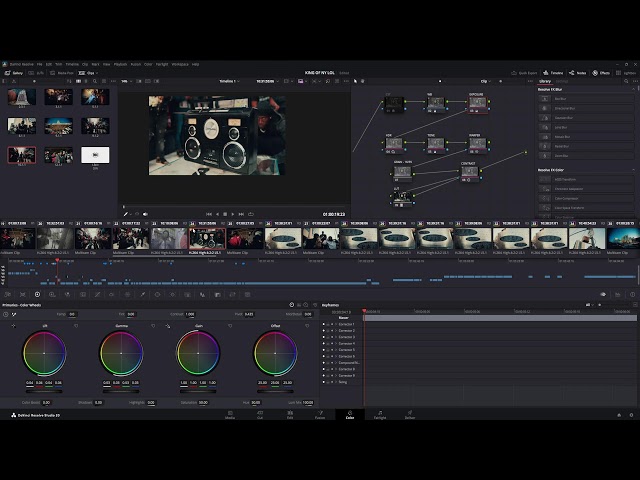Viewport: 640px width, 480px height.
Task: Collapse Resolve FX Blur category
Action: (x=633, y=89)
